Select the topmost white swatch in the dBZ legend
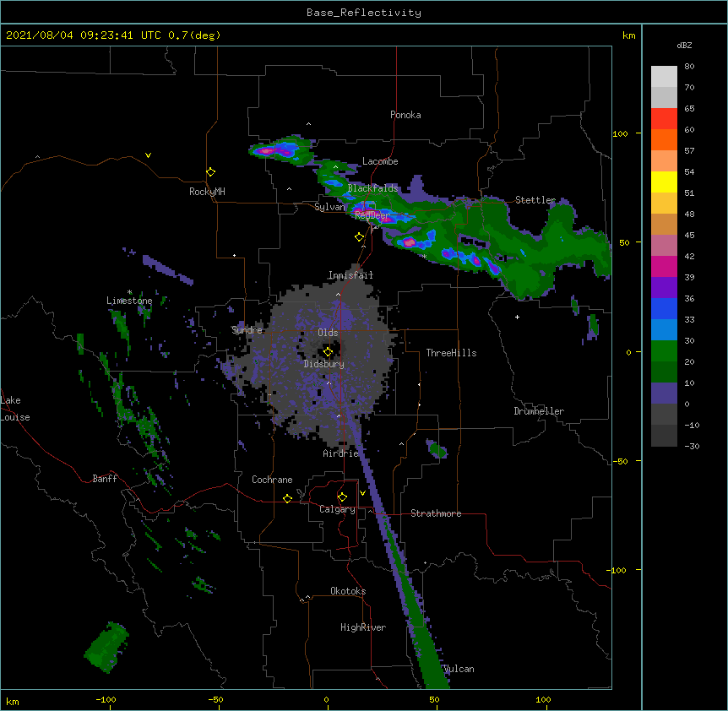 pos(664,77)
